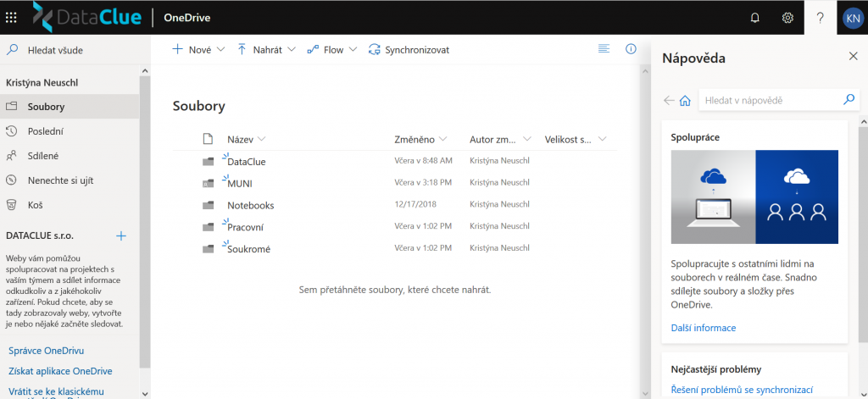Click the file type column header icon

(208, 139)
